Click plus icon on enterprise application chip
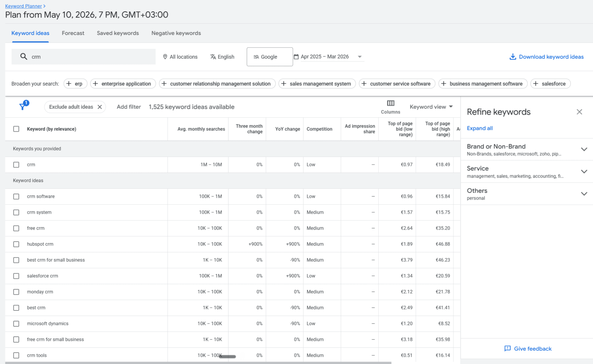Viewport: 593px width, 364px height. tap(96, 84)
